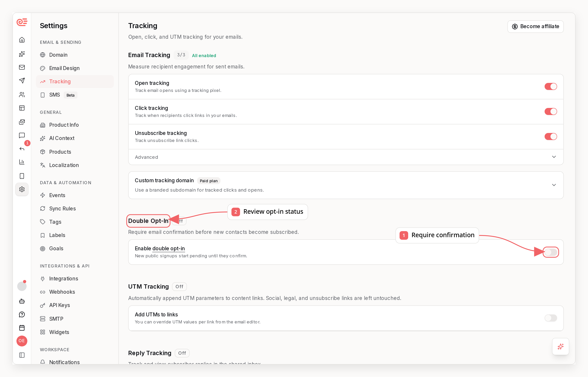
Task: Click the Settings gear icon in the rail
Action: coord(22,189)
